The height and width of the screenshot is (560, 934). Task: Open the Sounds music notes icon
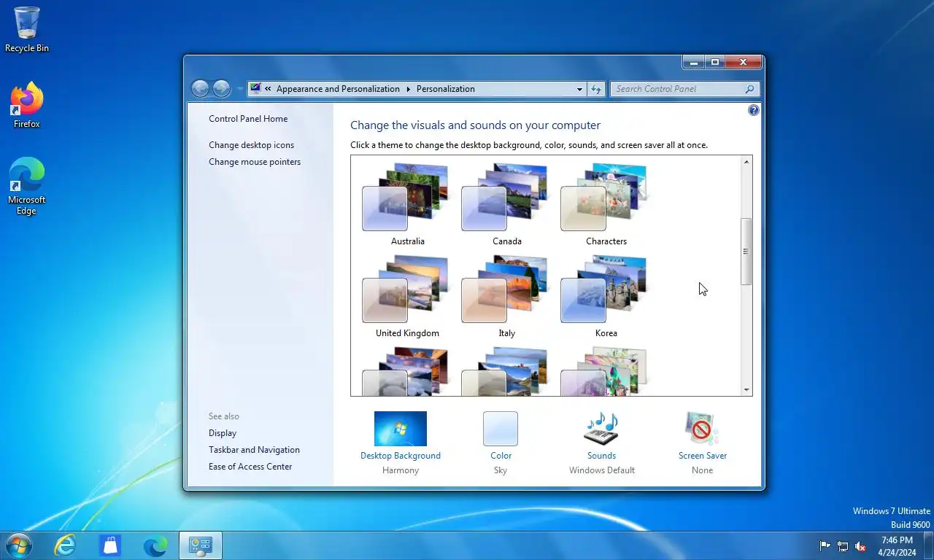[x=601, y=429]
